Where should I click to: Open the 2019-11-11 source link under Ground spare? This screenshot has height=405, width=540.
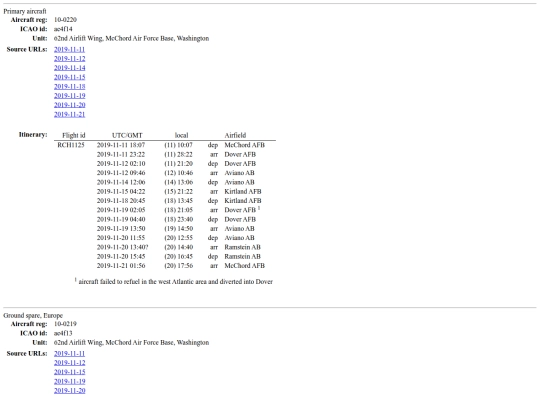69,353
